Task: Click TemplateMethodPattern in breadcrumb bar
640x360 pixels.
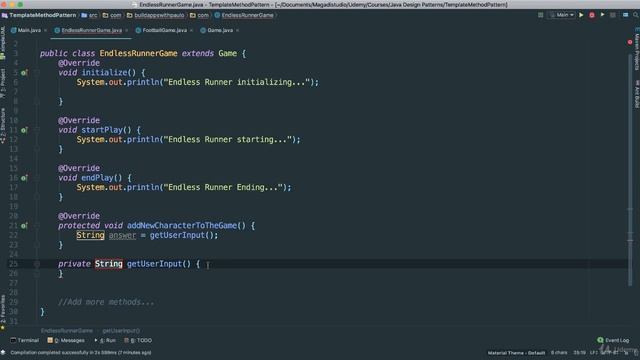Action: coord(39,15)
